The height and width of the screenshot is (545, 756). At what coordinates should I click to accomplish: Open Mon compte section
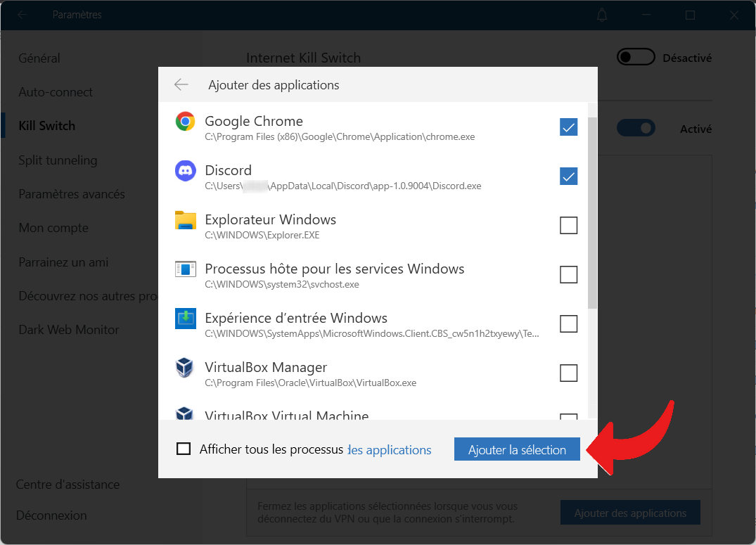53,228
